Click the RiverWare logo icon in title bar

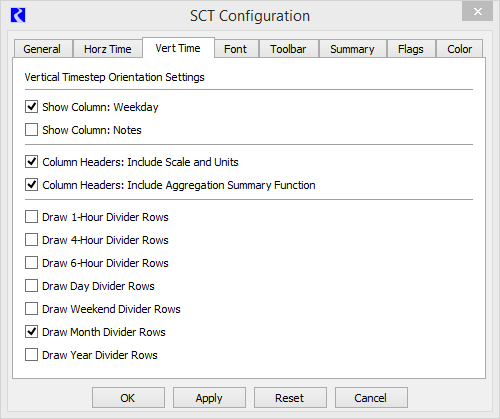tap(18, 16)
